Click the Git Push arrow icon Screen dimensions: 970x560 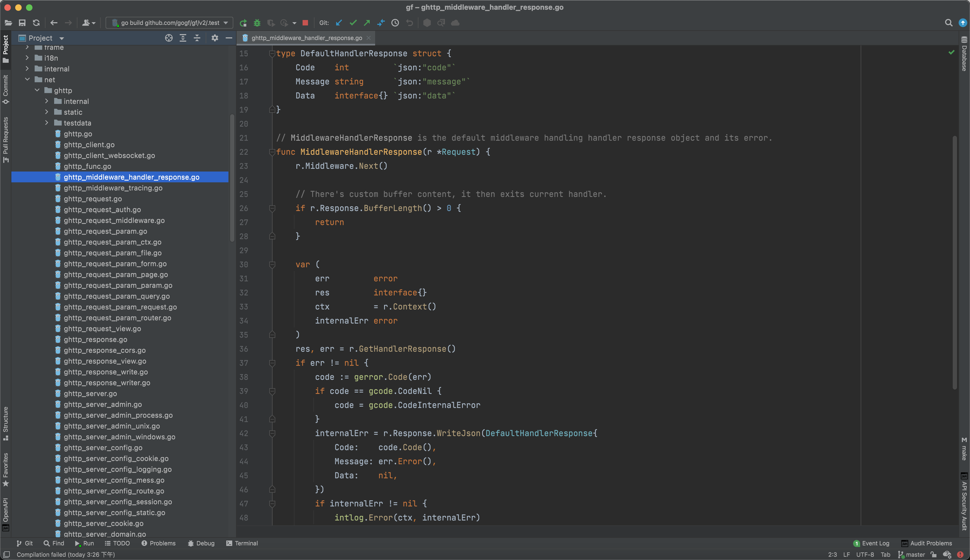[367, 23]
